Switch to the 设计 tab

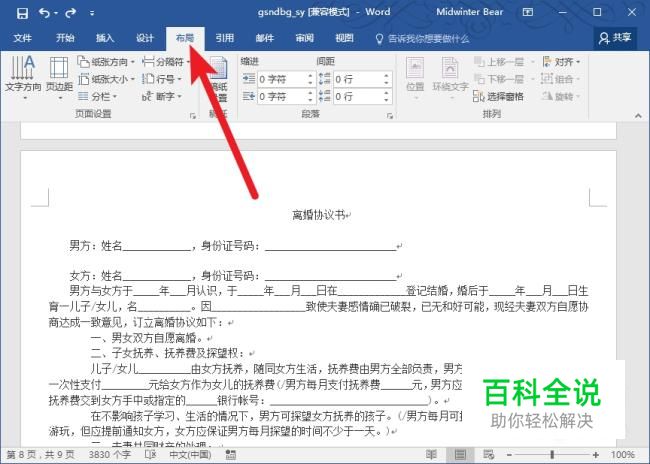145,38
